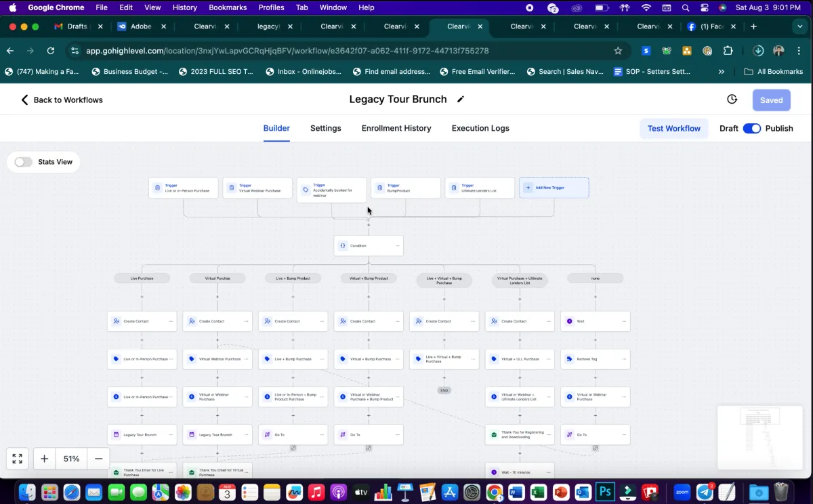This screenshot has height=504, width=813.
Task: Open the Ultimate Lenders List trigger
Action: pyautogui.click(x=480, y=188)
